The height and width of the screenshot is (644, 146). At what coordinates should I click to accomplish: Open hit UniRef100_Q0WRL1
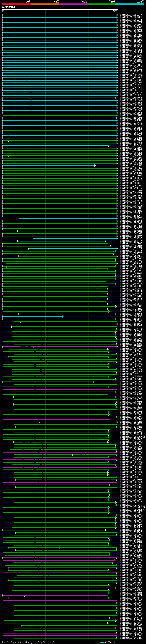pyautogui.click(x=131, y=17)
